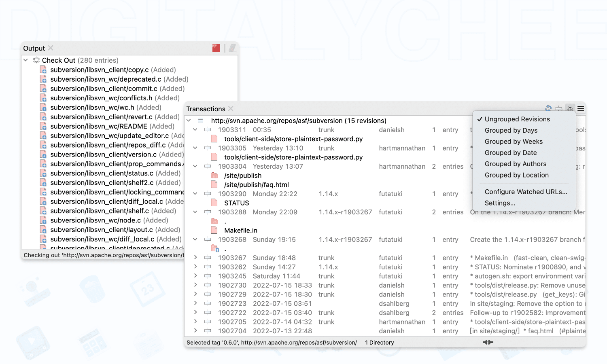Close the Output tab
The height and width of the screenshot is (364, 607).
51,48
